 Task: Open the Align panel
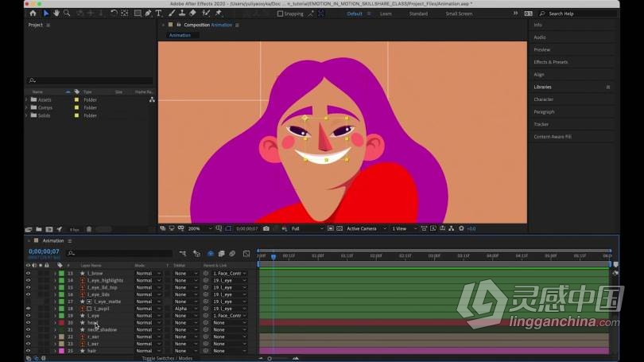[539, 75]
